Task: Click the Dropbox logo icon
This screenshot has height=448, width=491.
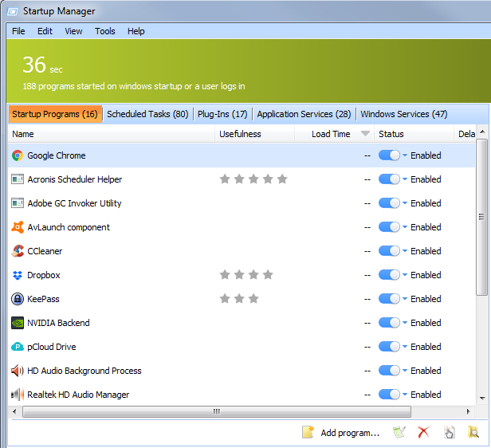Action: pos(18,275)
